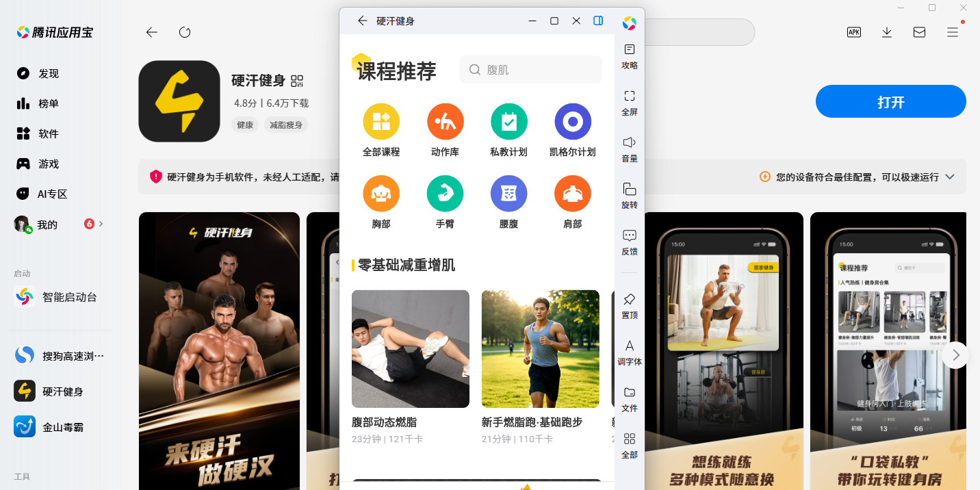
Task: Select 肩部 shoulder workout icon
Action: [x=573, y=194]
